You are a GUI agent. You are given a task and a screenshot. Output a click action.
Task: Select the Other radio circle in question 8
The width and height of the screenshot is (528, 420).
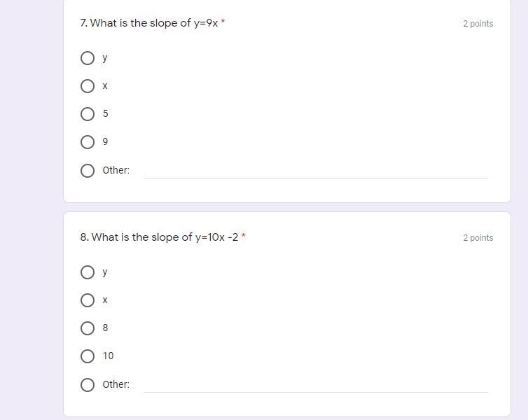tap(88, 385)
